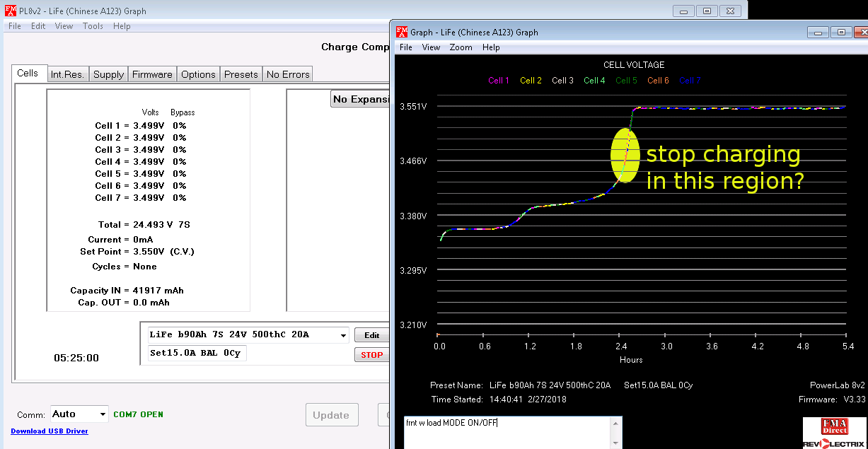This screenshot has height=449, width=868.
Task: Maximize the Graph window
Action: [840, 32]
